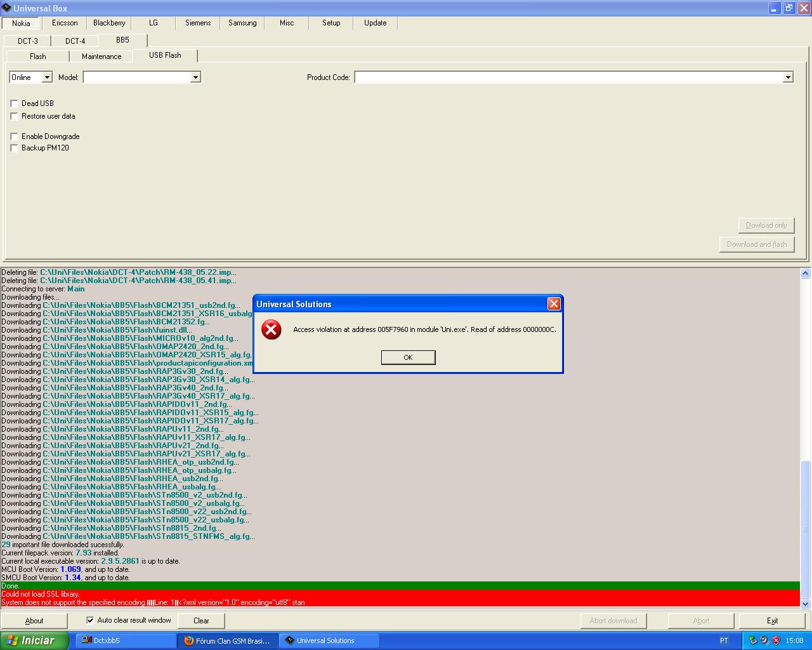Viewport: 812px width, 650px height.
Task: Check the Backup PM120 option
Action: (x=14, y=148)
